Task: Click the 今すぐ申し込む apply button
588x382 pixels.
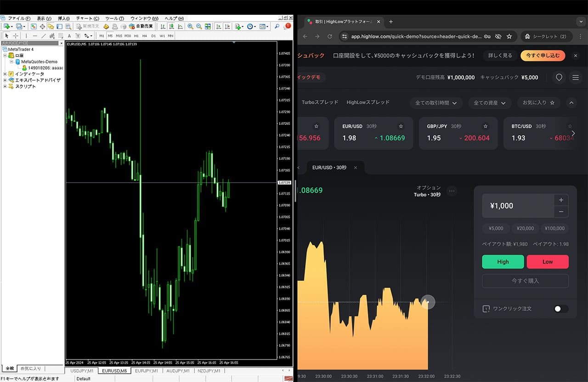Action: [543, 56]
